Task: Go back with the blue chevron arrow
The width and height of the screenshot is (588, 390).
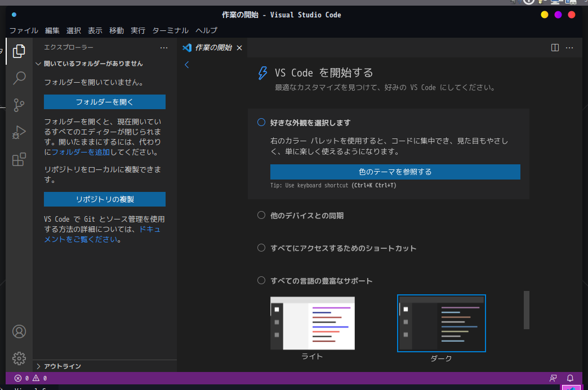Action: [187, 65]
